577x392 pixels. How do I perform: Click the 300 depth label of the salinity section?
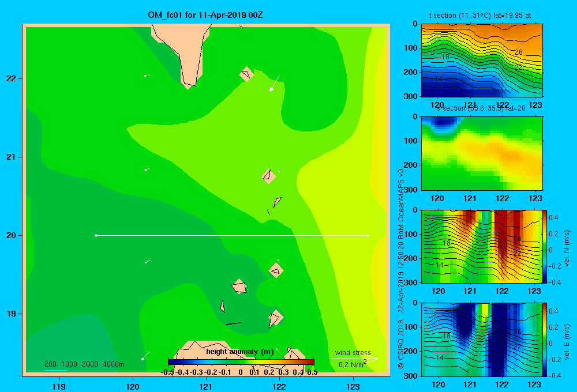pyautogui.click(x=412, y=190)
